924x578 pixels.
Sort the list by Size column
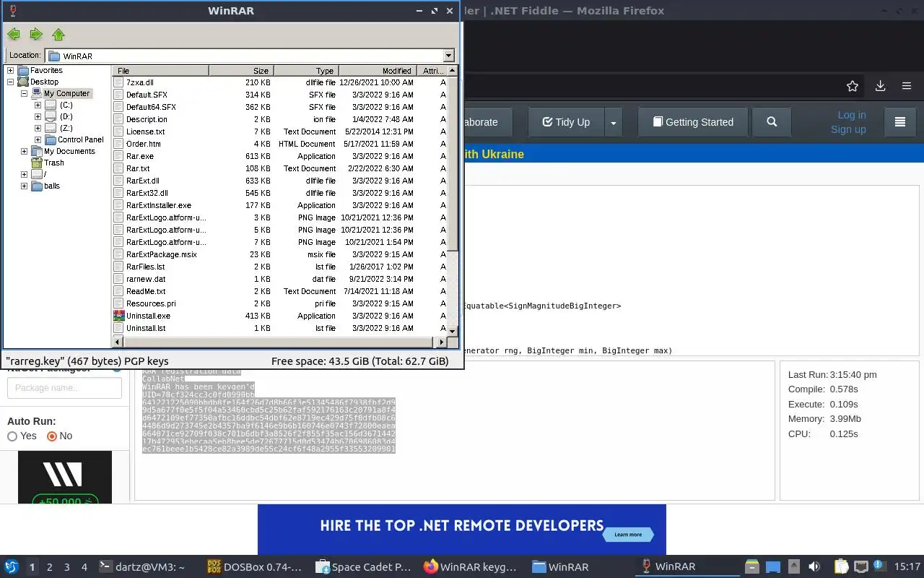tap(241, 71)
